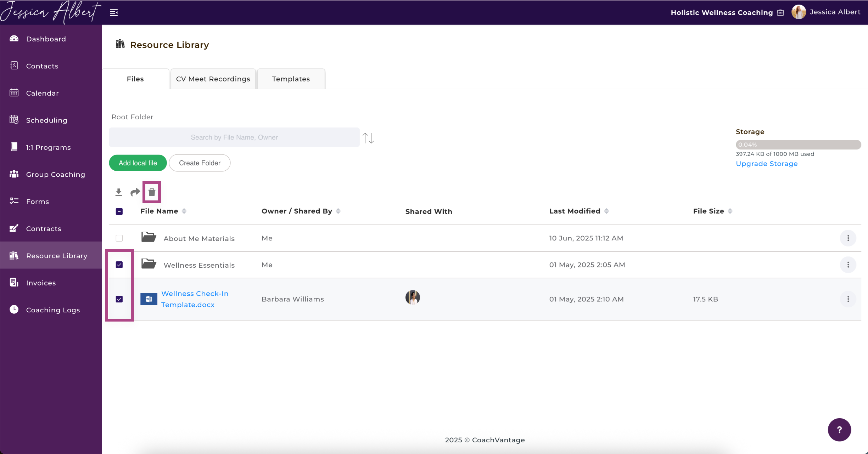The image size is (868, 454).
Task: Click the Add local file button
Action: coord(138,163)
